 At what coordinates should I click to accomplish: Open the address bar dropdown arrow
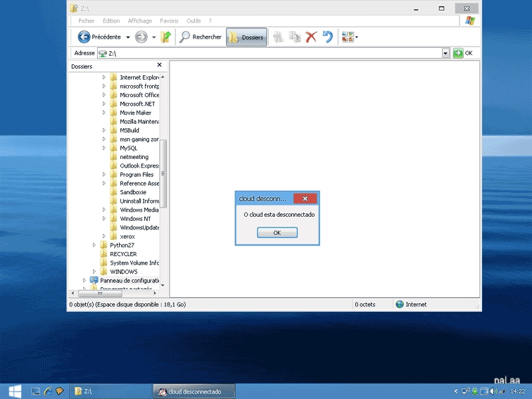point(446,53)
